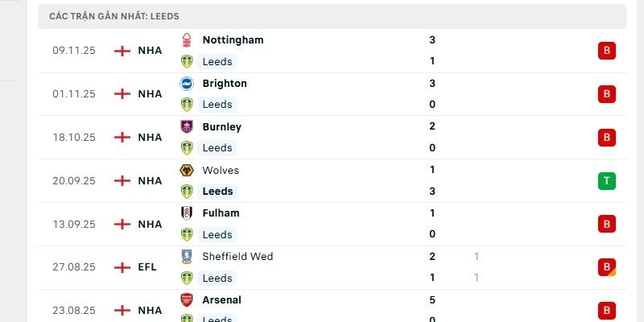This screenshot has height=322, width=644.
Task: Click red B badge for Nottingham match
Action: [x=606, y=51]
